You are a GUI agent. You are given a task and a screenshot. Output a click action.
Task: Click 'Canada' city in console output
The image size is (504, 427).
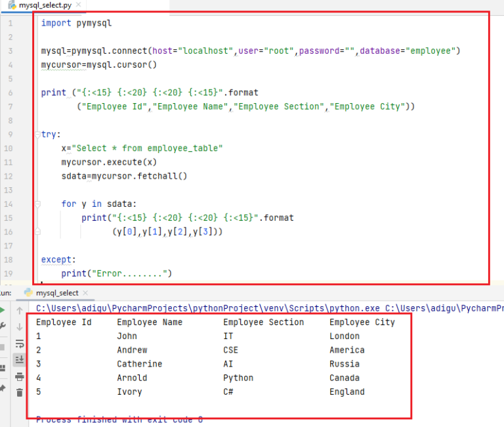[x=345, y=378]
